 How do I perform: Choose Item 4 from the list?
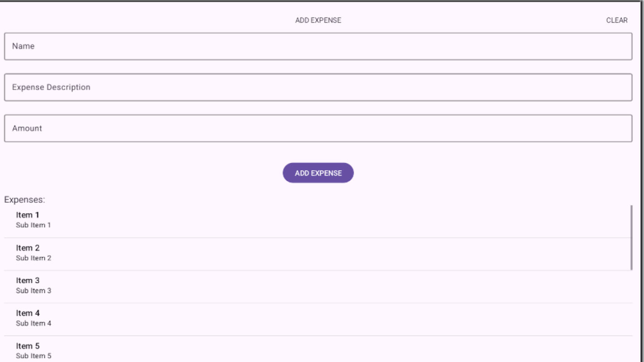[x=318, y=319]
